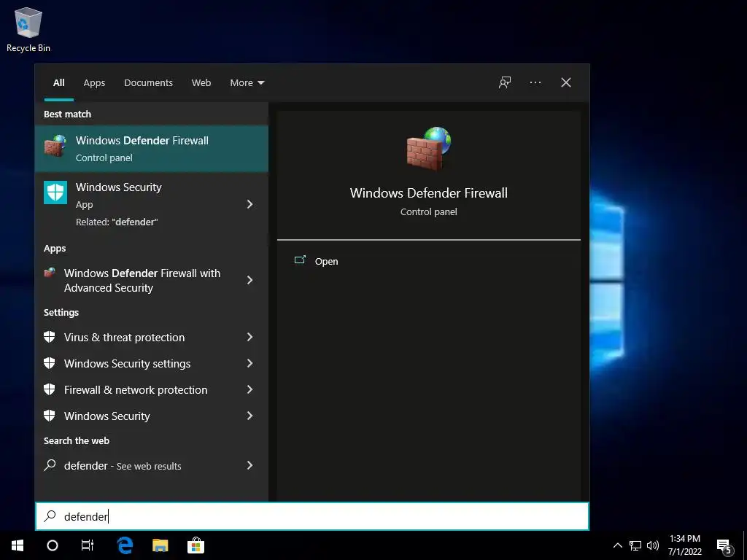Image resolution: width=747 pixels, height=560 pixels.
Task: Launch Microsoft Edge from the taskbar
Action: pos(125,545)
